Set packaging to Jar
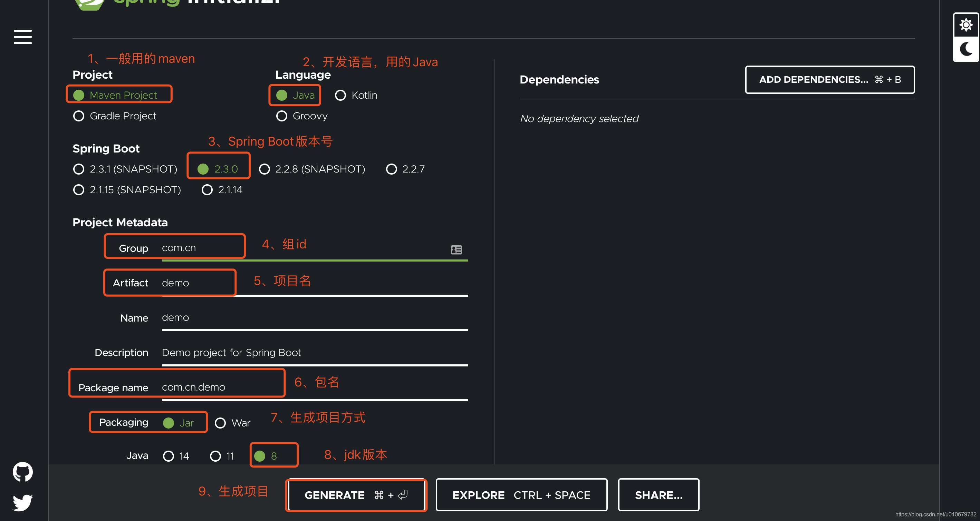 pyautogui.click(x=179, y=423)
